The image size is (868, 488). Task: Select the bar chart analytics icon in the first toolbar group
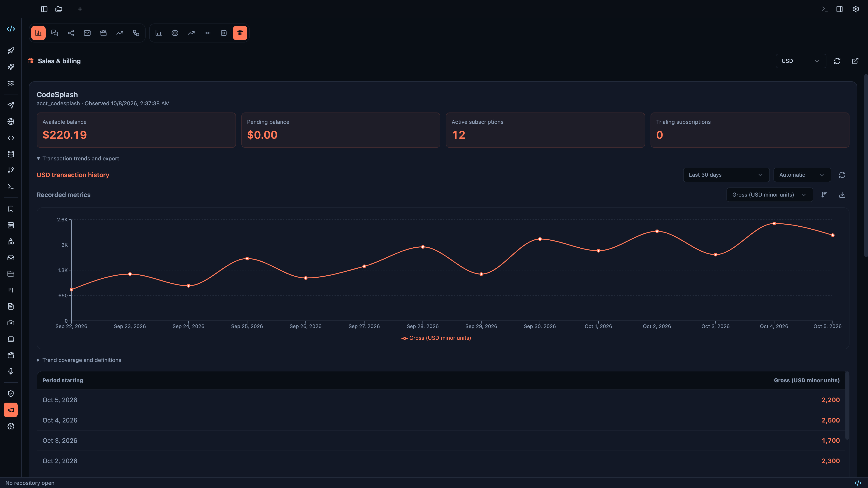pyautogui.click(x=38, y=33)
